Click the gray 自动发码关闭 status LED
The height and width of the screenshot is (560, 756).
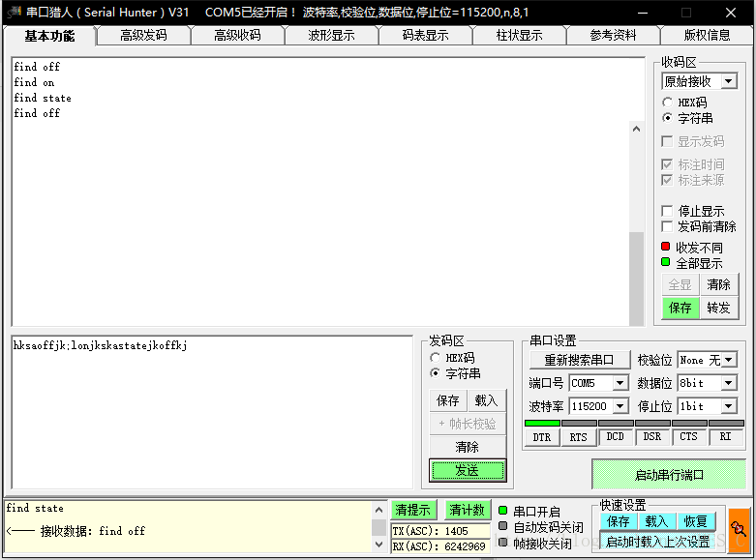coord(502,527)
